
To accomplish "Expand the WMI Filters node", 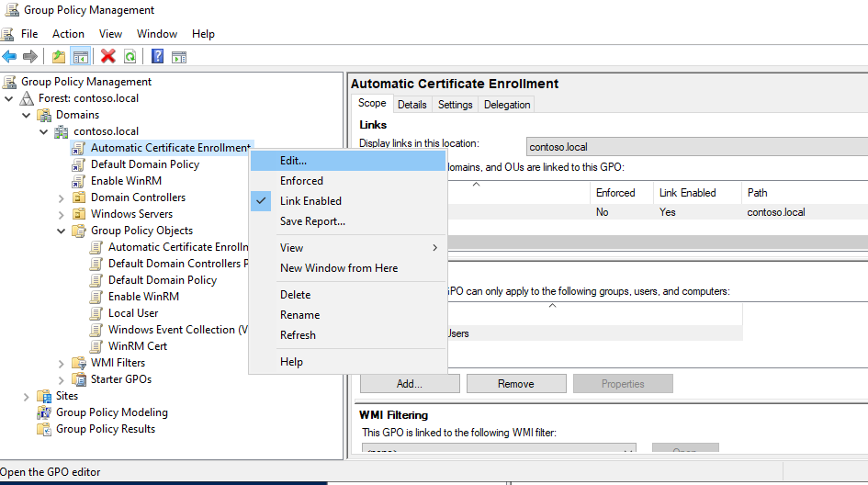I will tap(62, 363).
